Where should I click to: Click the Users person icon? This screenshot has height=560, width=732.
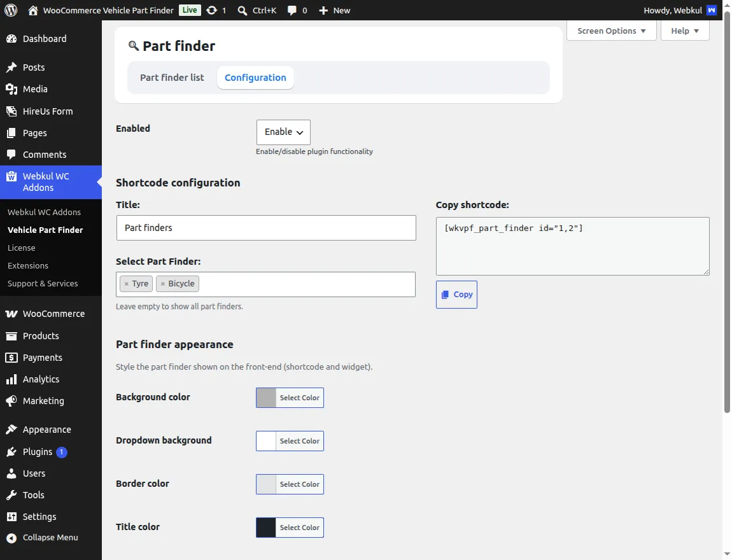pos(11,473)
